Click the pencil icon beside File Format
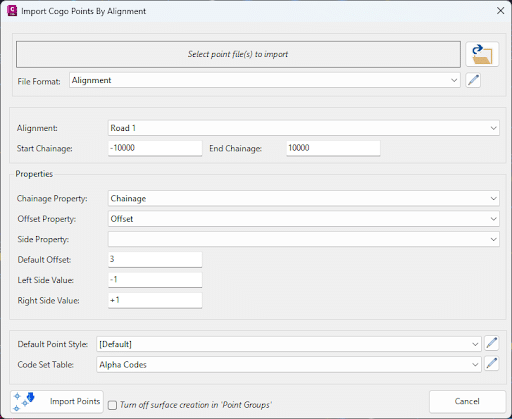The width and height of the screenshot is (512, 419). pyautogui.click(x=473, y=80)
